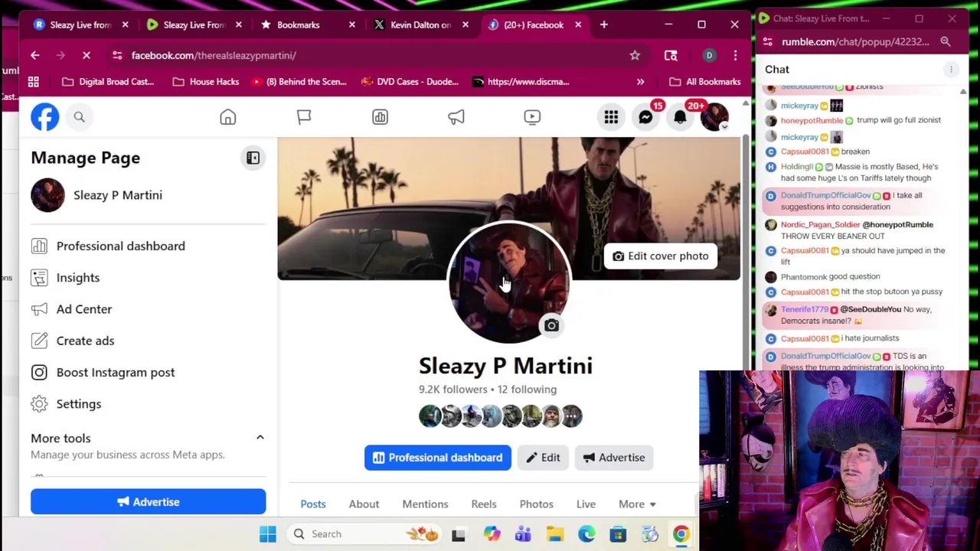Select the Photos tab
Screen dimensions: 980x551
pos(536,504)
